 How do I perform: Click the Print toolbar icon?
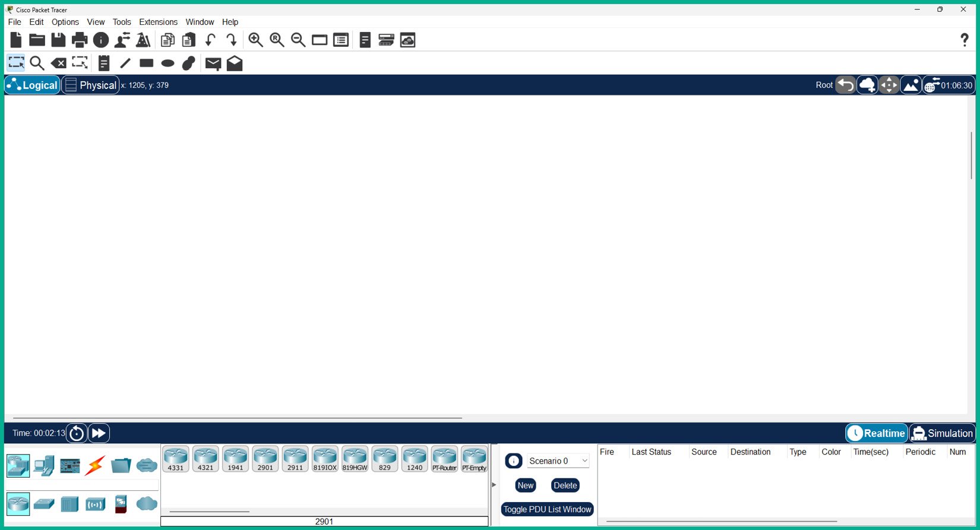pyautogui.click(x=80, y=40)
